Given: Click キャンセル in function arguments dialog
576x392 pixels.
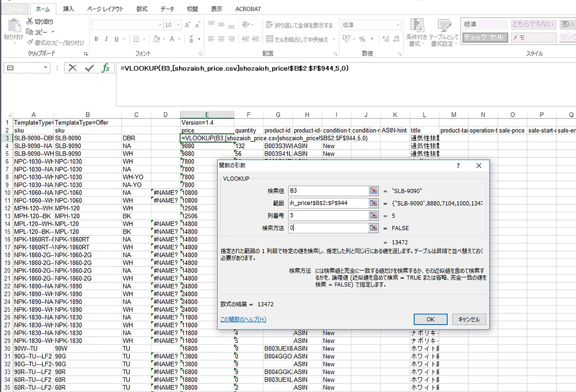Looking at the screenshot, I should click(469, 319).
